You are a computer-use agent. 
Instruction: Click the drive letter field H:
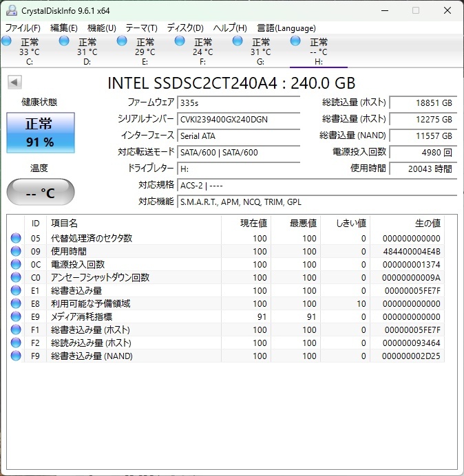[239, 169]
